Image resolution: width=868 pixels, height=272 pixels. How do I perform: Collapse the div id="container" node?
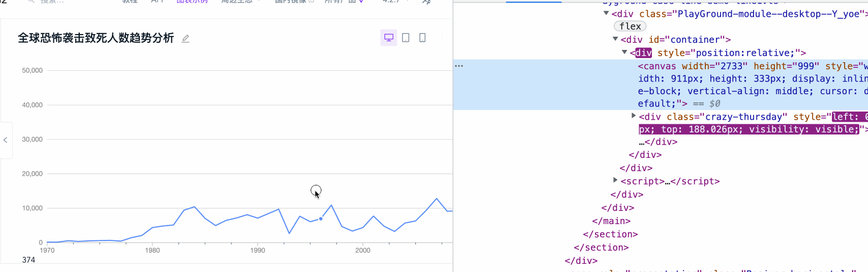[x=615, y=39]
